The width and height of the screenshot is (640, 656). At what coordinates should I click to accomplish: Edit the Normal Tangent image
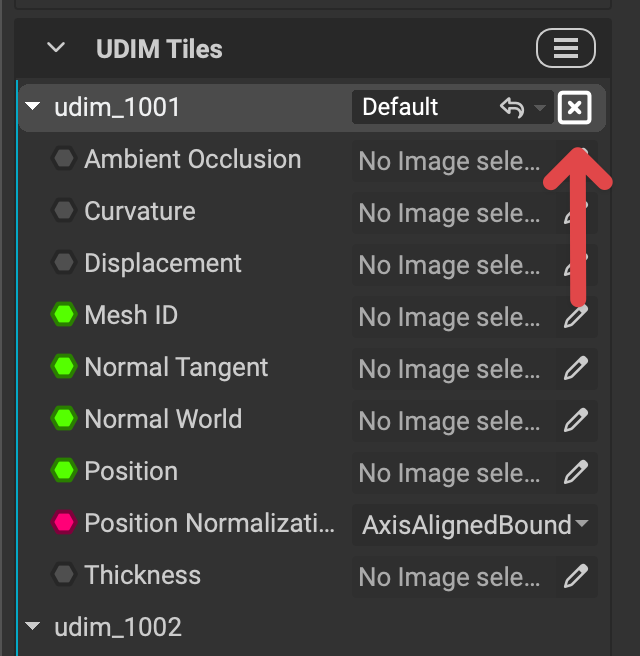coord(576,369)
